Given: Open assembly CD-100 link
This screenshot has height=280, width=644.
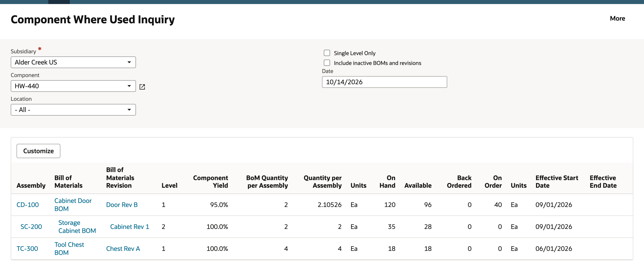Looking at the screenshot, I should (x=28, y=205).
